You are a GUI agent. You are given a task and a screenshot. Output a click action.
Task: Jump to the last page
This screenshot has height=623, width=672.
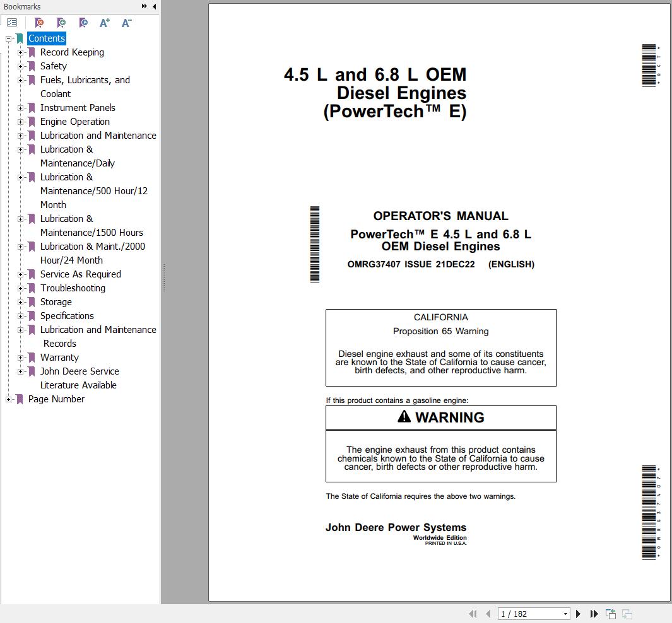594,614
